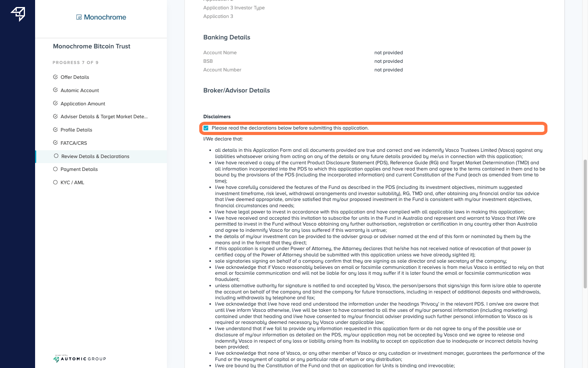The image size is (588, 368).
Task: Go to the Payment Details step
Action: [79, 169]
